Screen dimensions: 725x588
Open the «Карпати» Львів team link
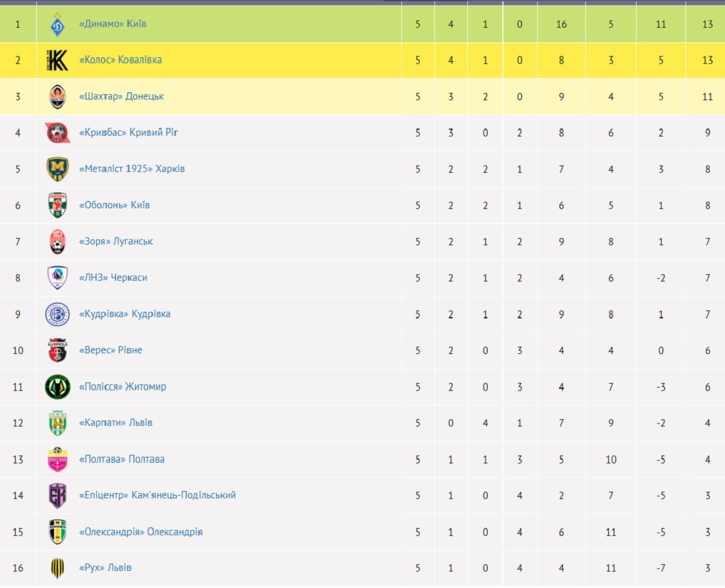coord(115,423)
